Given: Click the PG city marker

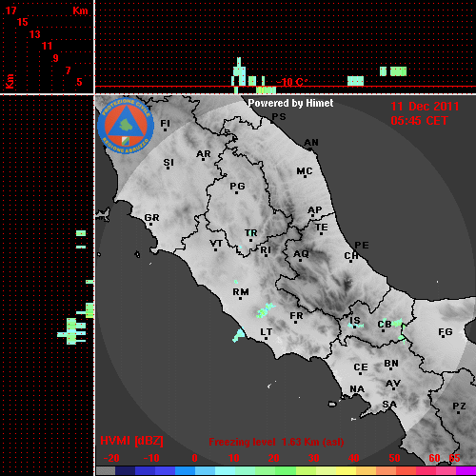Looking at the screenshot, I should (x=237, y=188).
